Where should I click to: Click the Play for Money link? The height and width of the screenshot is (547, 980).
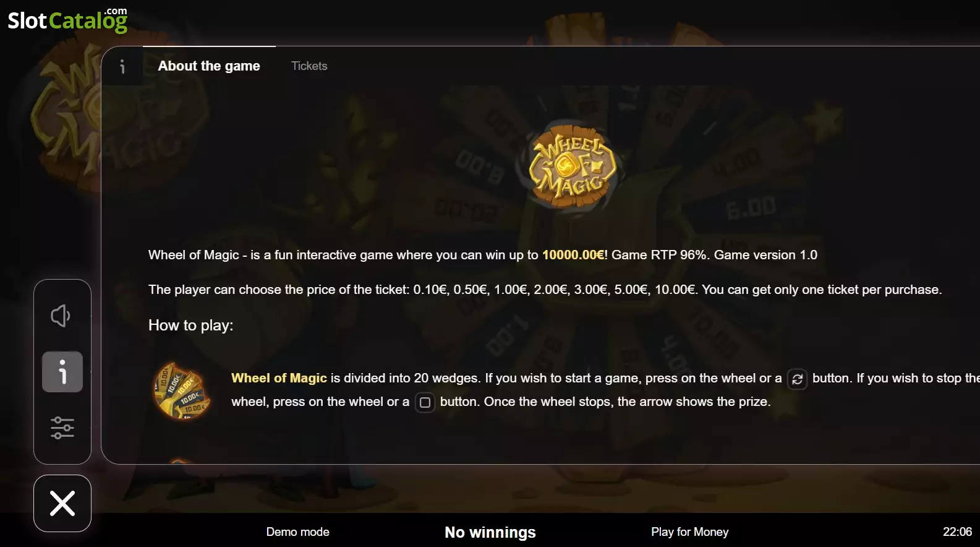pos(690,532)
